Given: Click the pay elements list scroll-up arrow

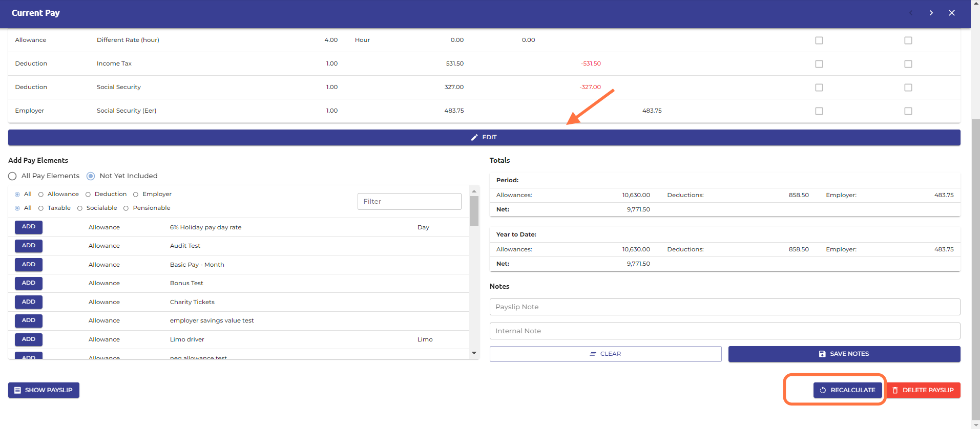Looking at the screenshot, I should pyautogui.click(x=474, y=191).
